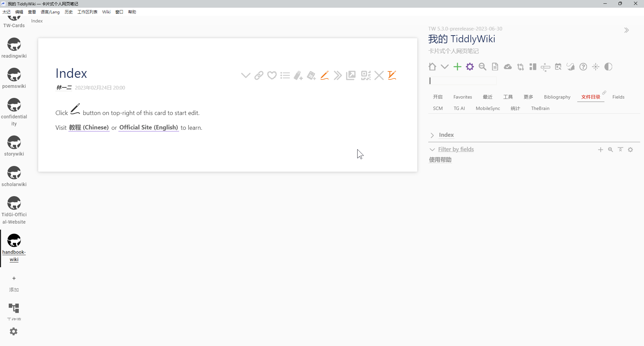Click the focus sparkle icon

point(596,67)
